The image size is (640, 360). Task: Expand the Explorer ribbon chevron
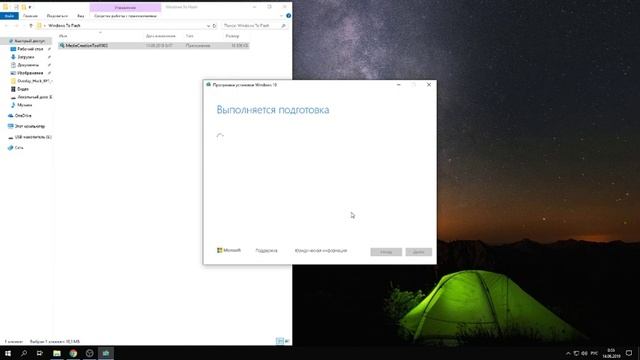281,16
